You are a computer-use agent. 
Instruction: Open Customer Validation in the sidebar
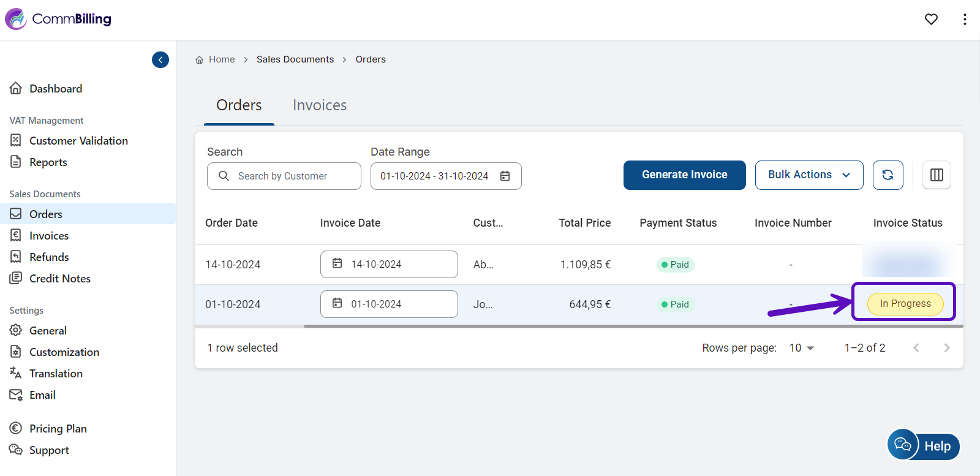pos(78,141)
